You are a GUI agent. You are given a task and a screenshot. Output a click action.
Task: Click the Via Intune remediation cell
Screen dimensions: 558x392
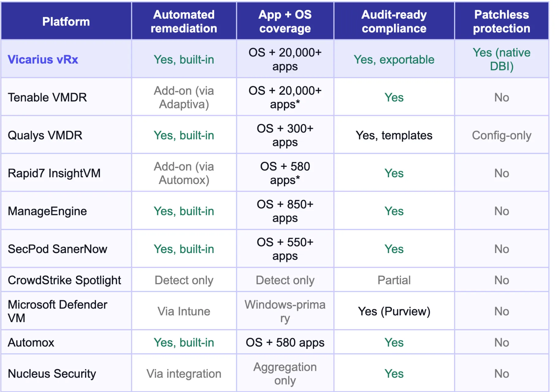pos(184,311)
